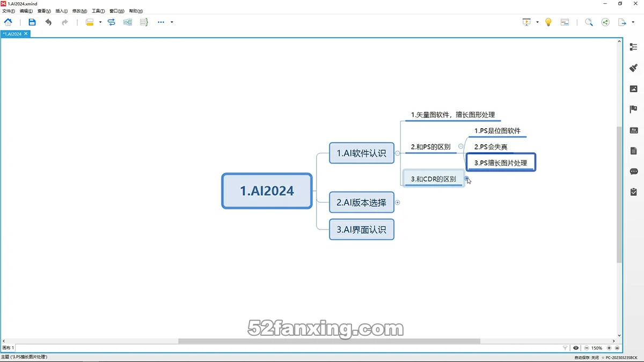Viewport: 644px width, 362px height.
Task: Open the Notes panel in the sidebar
Action: pos(633,151)
